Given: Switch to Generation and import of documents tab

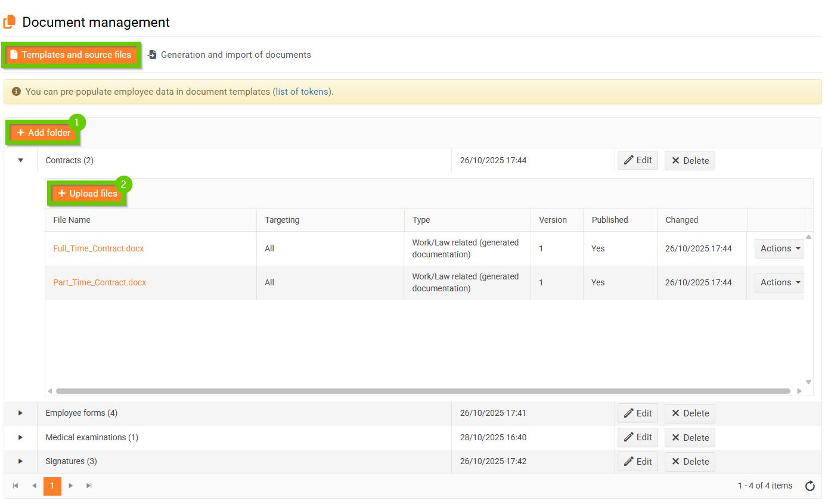Looking at the screenshot, I should [229, 55].
